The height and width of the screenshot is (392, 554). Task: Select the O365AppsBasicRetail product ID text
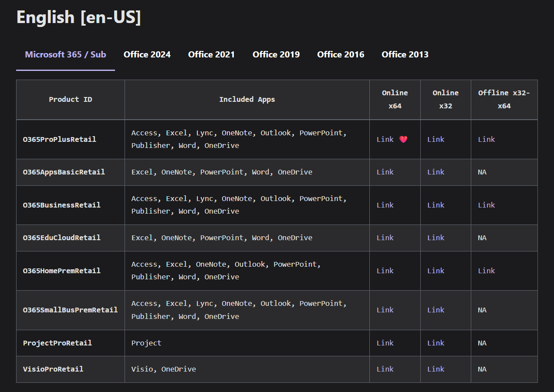(x=64, y=172)
